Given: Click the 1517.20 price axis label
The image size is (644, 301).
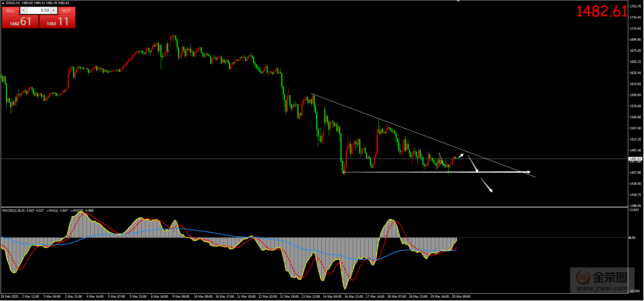Looking at the screenshot, I should pyautogui.click(x=635, y=139).
